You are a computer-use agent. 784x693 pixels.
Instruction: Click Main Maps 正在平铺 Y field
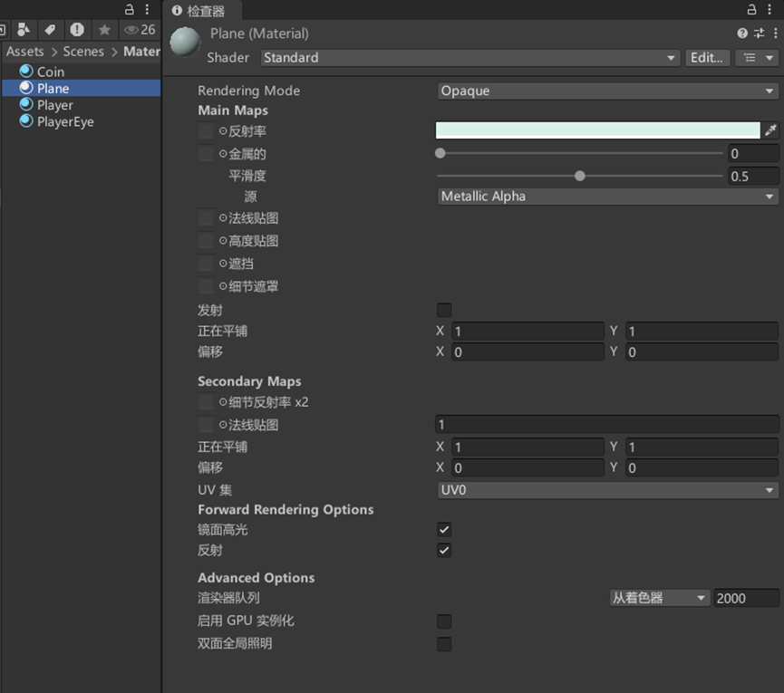coord(702,332)
